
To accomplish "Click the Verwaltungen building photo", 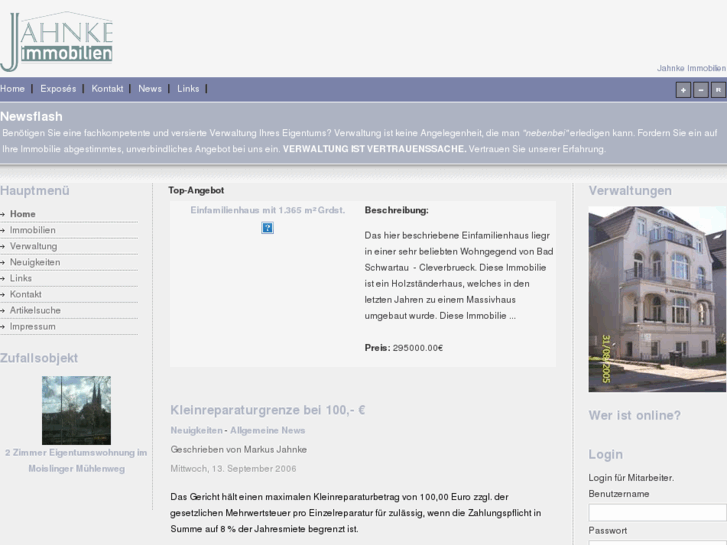I will [x=657, y=299].
